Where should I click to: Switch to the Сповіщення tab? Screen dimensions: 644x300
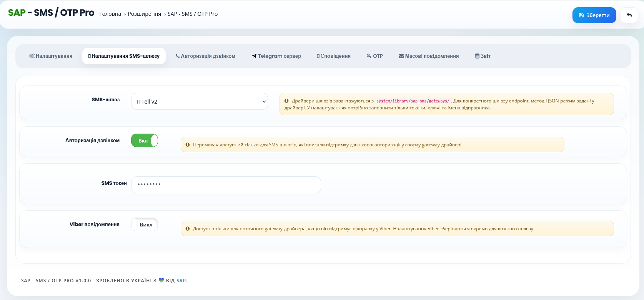pyautogui.click(x=334, y=56)
